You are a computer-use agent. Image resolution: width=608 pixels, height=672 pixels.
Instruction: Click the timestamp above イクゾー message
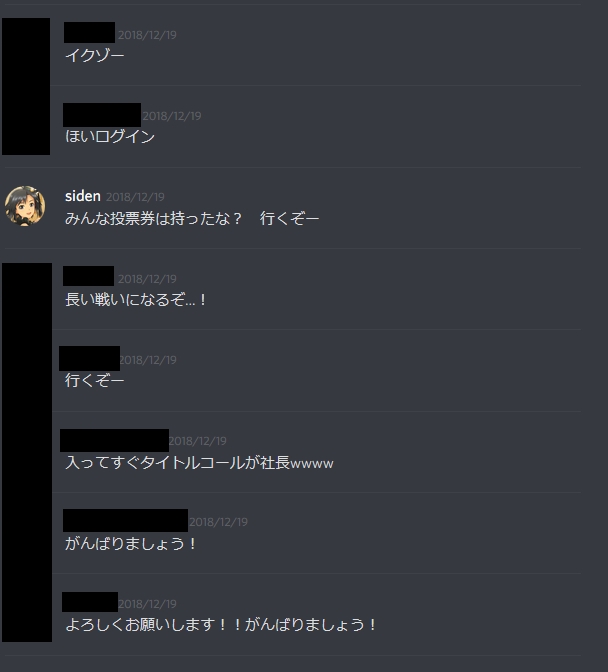[x=147, y=35]
